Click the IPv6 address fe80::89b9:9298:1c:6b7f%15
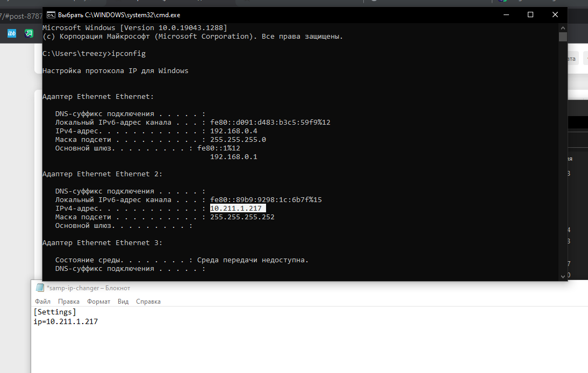This screenshot has width=588, height=373. point(266,200)
